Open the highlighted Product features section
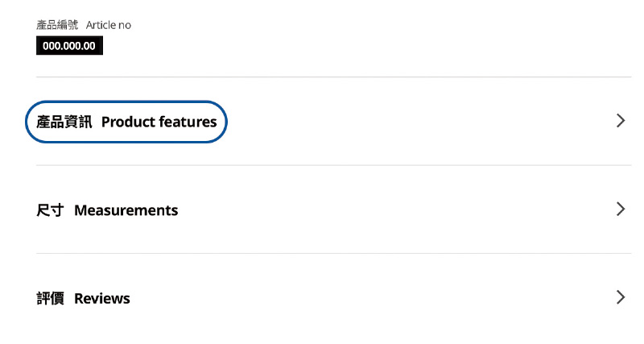This screenshot has width=644, height=344. [126, 122]
